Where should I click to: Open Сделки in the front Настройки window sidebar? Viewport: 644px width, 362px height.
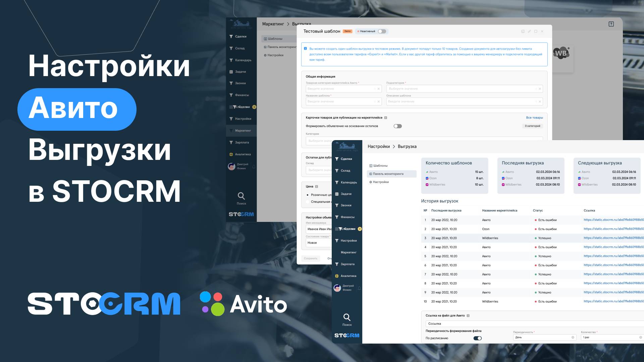pyautogui.click(x=343, y=159)
